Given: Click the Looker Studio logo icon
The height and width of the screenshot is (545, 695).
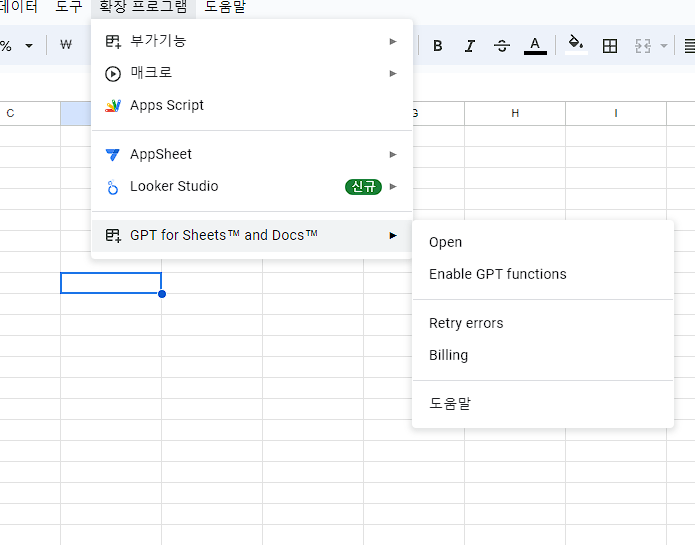Looking at the screenshot, I should click(x=113, y=187).
